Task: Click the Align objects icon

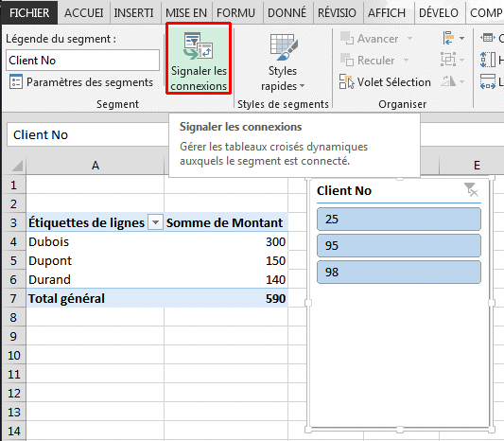Action: click(x=448, y=38)
